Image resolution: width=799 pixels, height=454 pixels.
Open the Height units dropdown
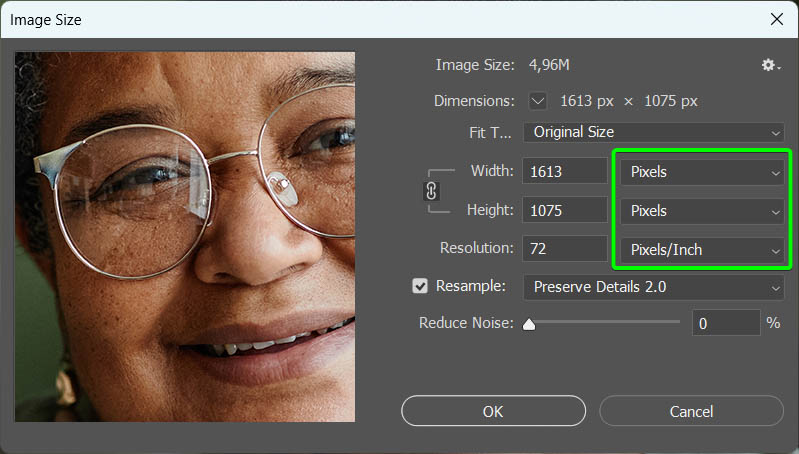(x=703, y=211)
